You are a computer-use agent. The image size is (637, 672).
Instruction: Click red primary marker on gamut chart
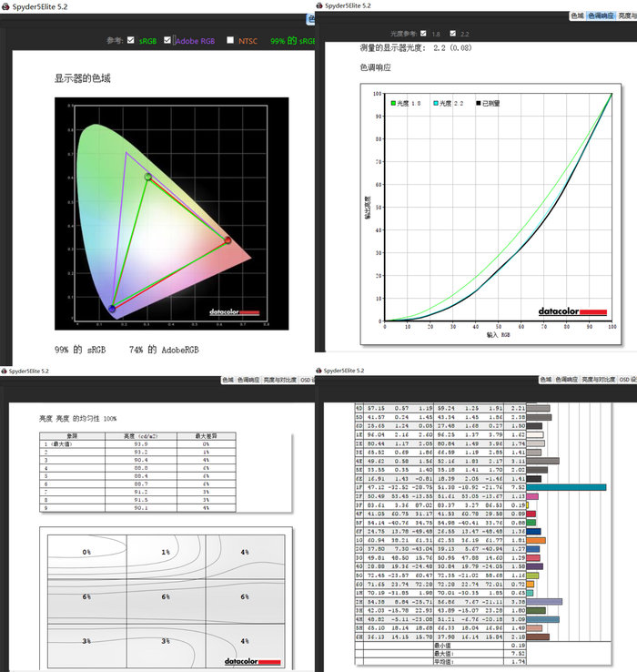[x=227, y=240]
